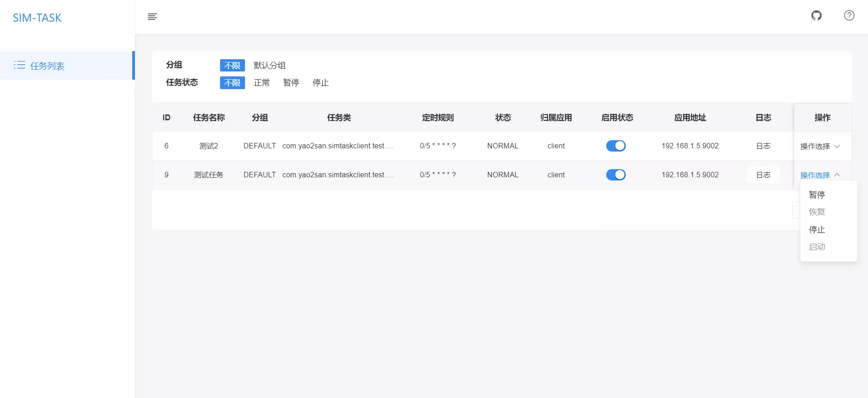Screen dimensions: 868x398
Task: Click the task list icon in sidebar
Action: tap(19, 65)
